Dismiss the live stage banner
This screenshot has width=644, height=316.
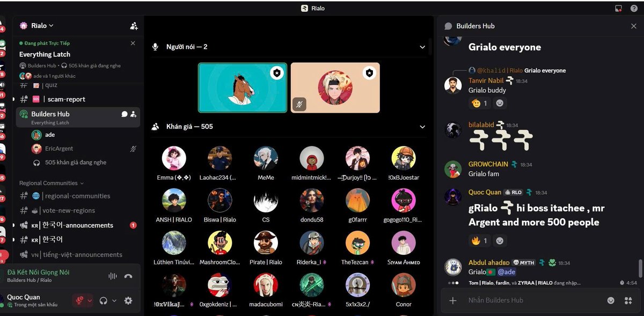tap(133, 43)
